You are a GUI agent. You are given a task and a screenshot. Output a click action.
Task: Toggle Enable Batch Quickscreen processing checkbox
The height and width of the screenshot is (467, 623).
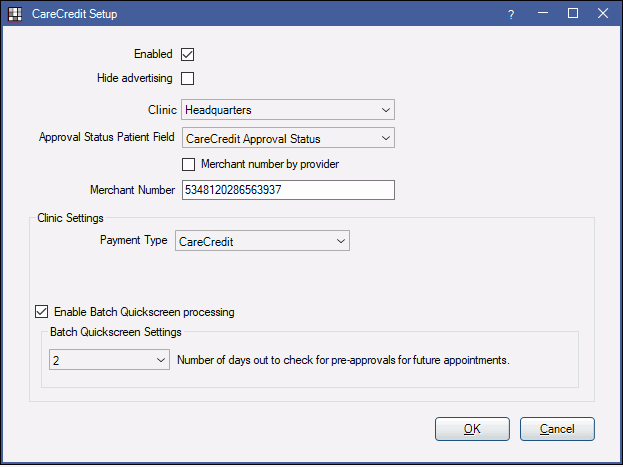(41, 312)
